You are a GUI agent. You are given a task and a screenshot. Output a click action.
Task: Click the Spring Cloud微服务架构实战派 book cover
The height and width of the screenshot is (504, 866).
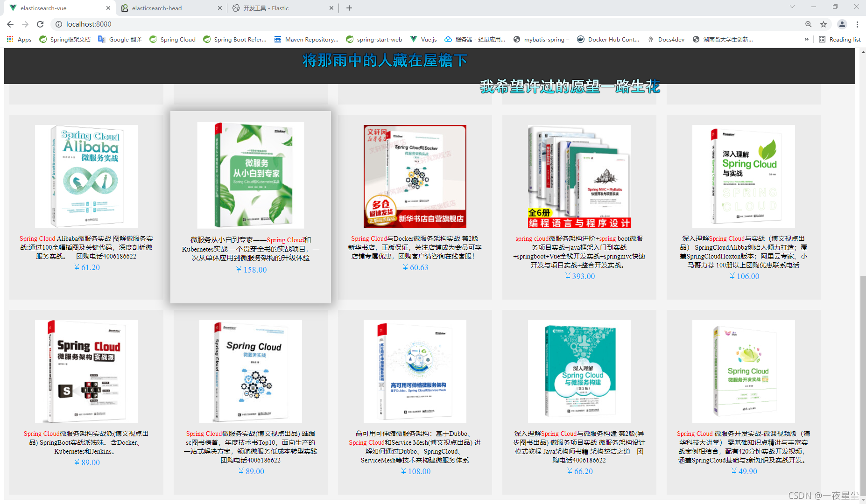(x=86, y=371)
